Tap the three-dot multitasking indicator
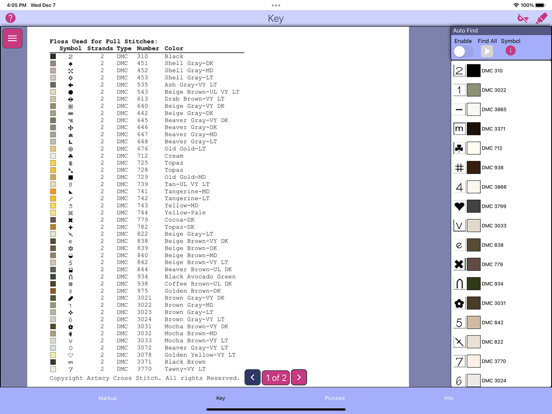This screenshot has width=552, height=414. point(276,5)
